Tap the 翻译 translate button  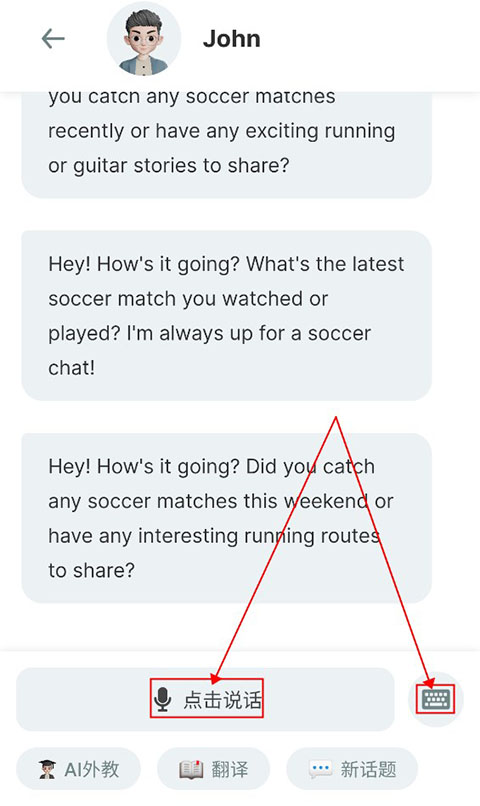pyautogui.click(x=213, y=769)
